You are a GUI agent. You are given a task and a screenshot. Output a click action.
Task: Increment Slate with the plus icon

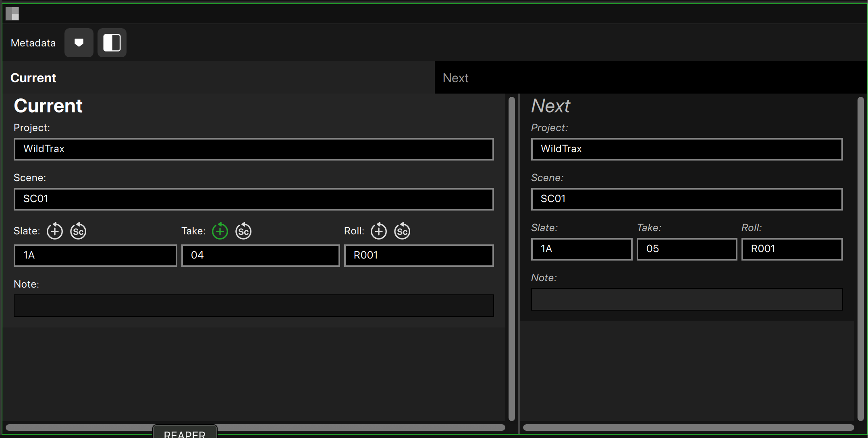pyautogui.click(x=55, y=231)
